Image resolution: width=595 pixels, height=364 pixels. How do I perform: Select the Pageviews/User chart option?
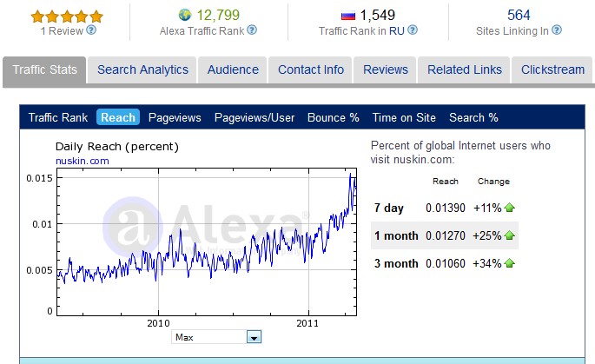tap(255, 117)
